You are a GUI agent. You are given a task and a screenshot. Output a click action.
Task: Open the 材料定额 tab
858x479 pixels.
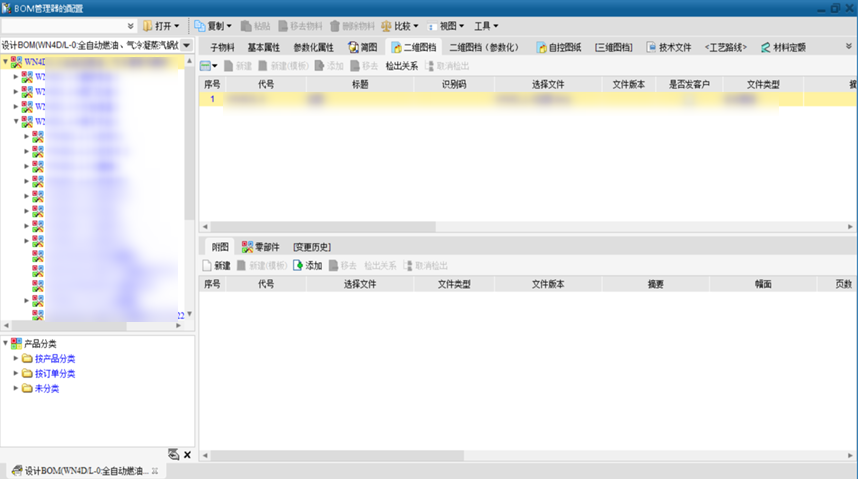[x=783, y=47]
